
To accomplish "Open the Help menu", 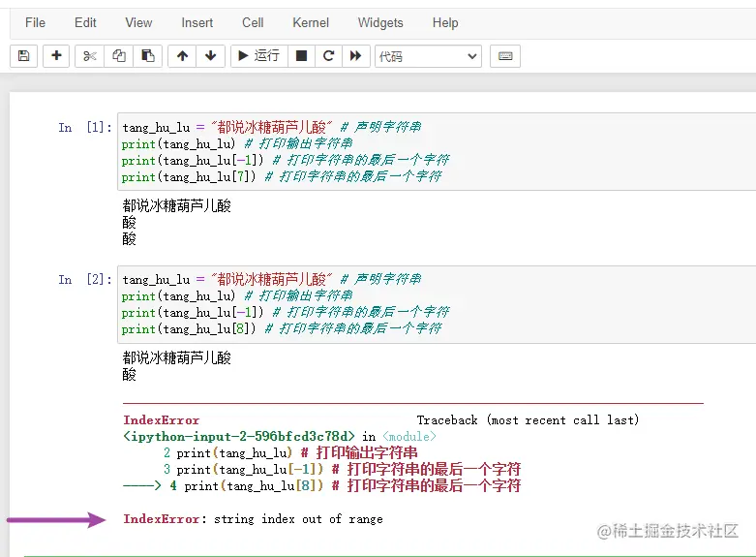I will 445,22.
